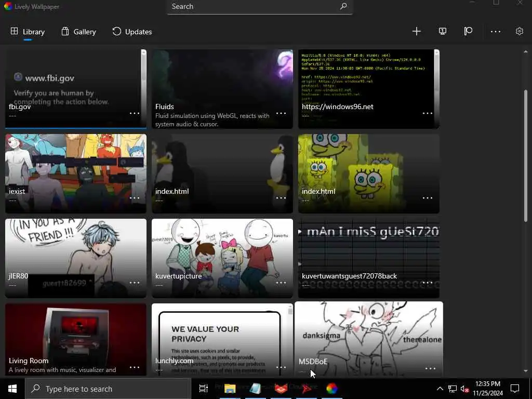Select the penguin index.html wallpaper
532x399 pixels.
tap(222, 174)
